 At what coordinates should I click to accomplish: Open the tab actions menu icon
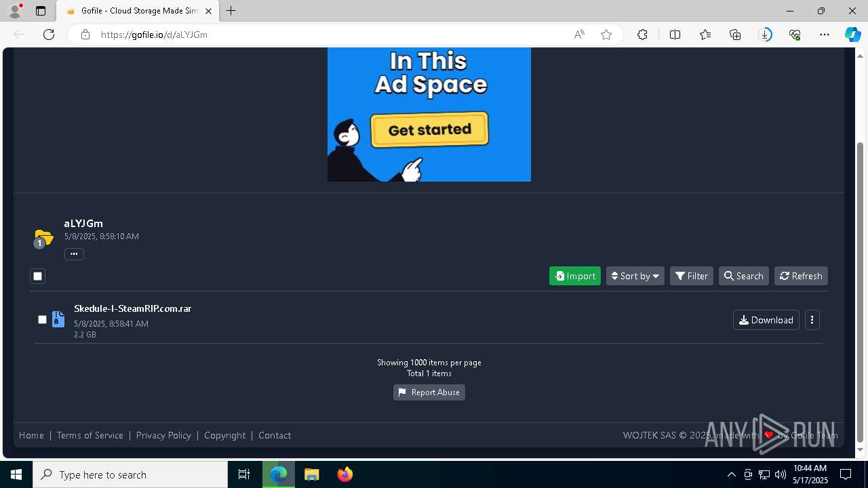pyautogui.click(x=41, y=11)
